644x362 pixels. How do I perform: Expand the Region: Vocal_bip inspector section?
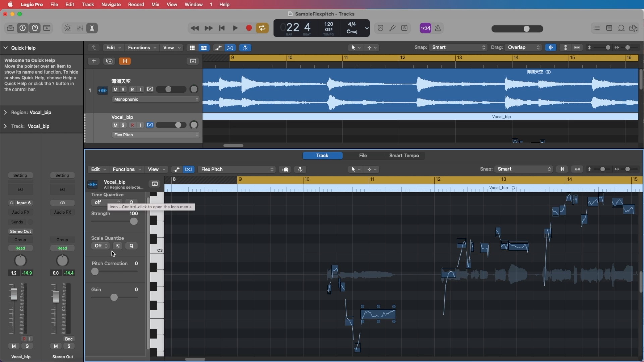[5, 112]
